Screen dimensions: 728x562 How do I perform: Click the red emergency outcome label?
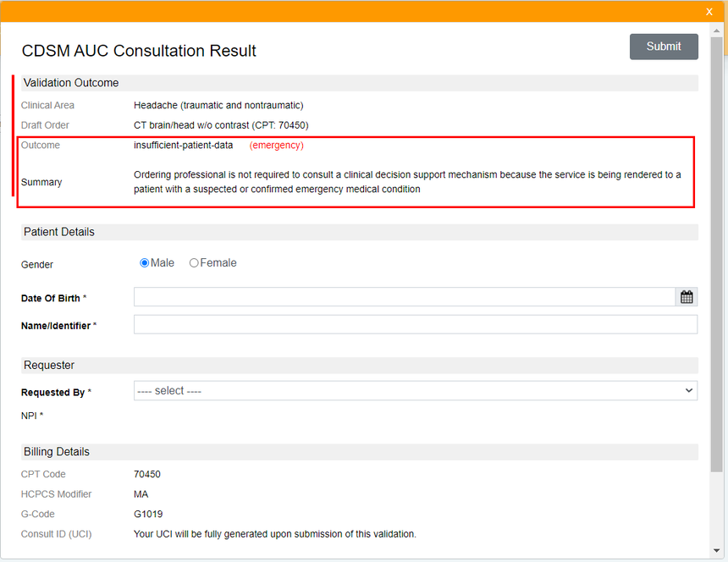pyautogui.click(x=276, y=146)
